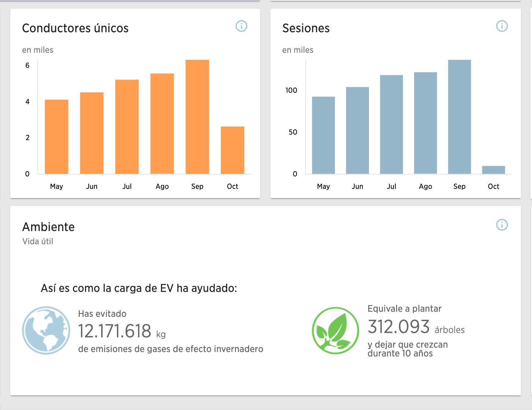Select September bar in Sesiones chart
Viewport: 532px width, 410px height.
point(459,117)
